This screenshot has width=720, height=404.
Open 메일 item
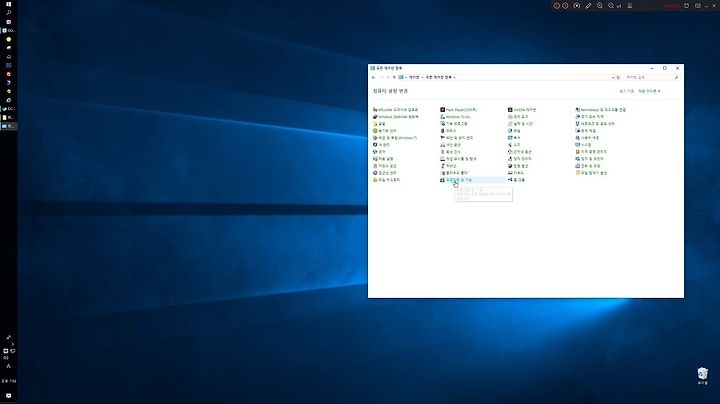click(x=514, y=131)
